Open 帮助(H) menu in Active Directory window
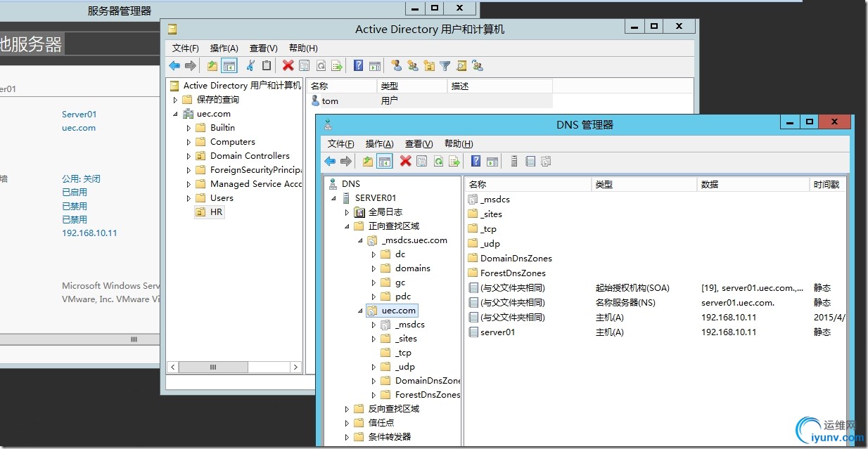The width and height of the screenshot is (868, 449). pyautogui.click(x=302, y=48)
